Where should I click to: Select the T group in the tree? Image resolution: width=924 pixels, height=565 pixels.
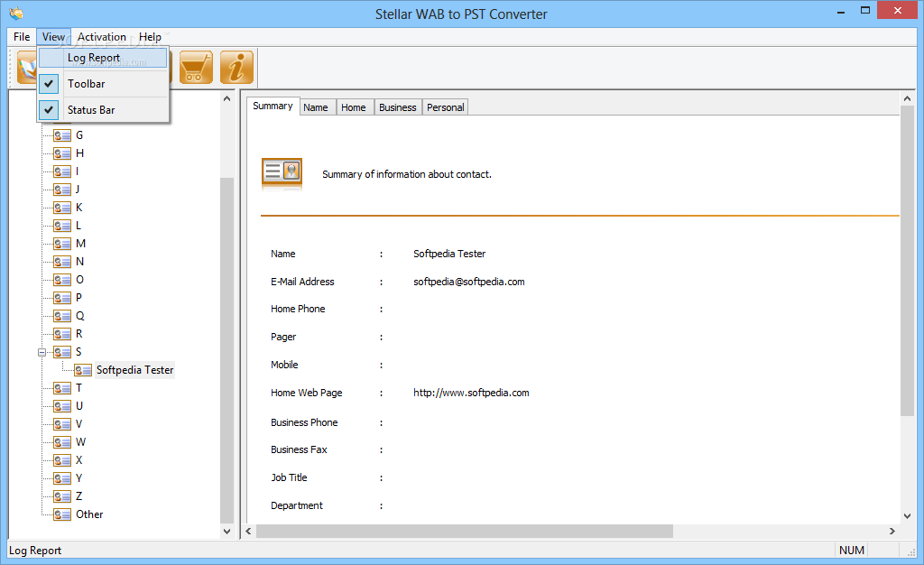[79, 388]
